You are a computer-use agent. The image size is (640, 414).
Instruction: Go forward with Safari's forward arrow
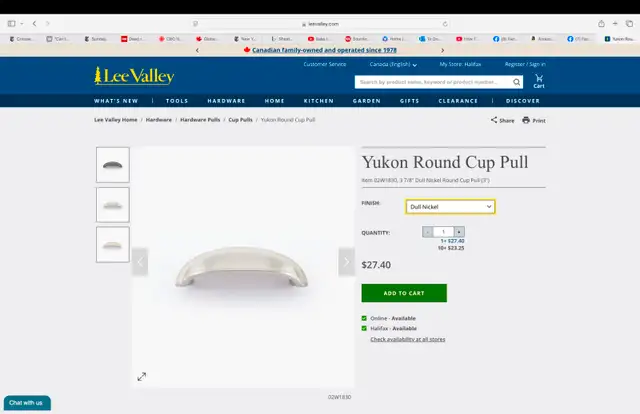click(47, 24)
